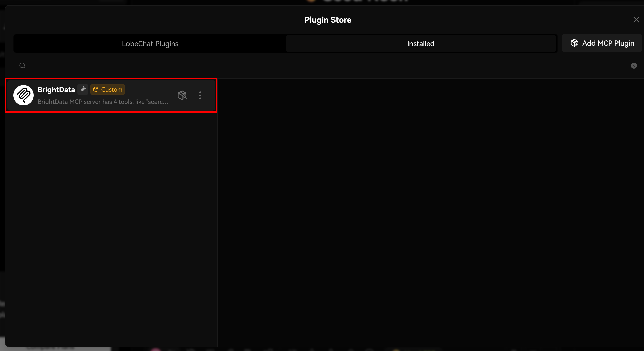Click the three-dot menu on BrightData plugin
This screenshot has height=351, width=644.
coord(200,95)
